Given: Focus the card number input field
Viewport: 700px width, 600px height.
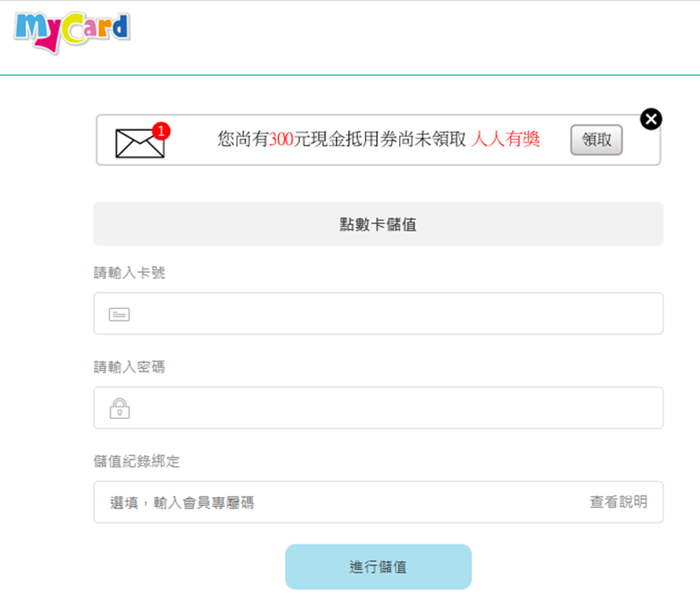Looking at the screenshot, I should [x=378, y=314].
